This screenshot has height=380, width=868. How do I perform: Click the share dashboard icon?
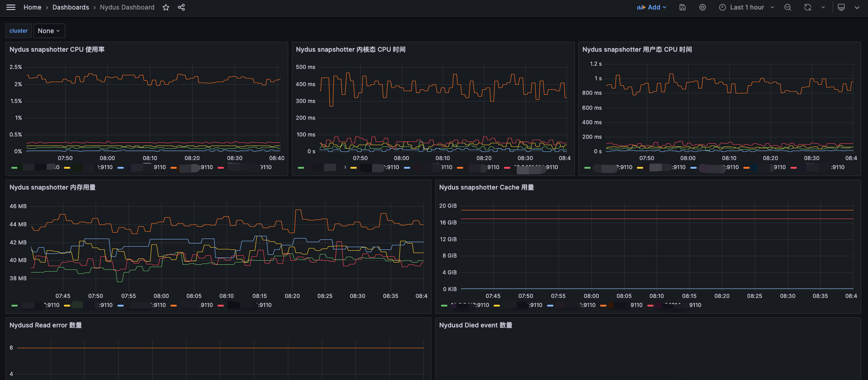[181, 7]
